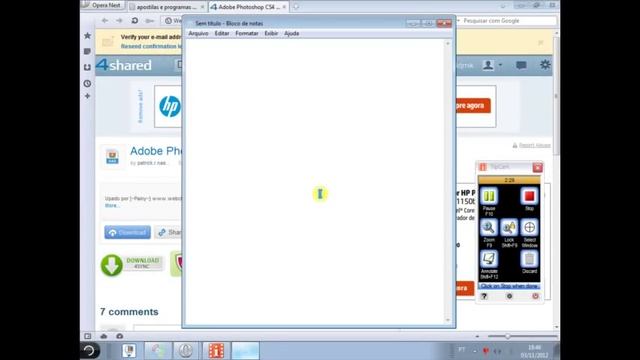Open the TipCam Annotate tool
The height and width of the screenshot is (360, 640).
click(489, 259)
